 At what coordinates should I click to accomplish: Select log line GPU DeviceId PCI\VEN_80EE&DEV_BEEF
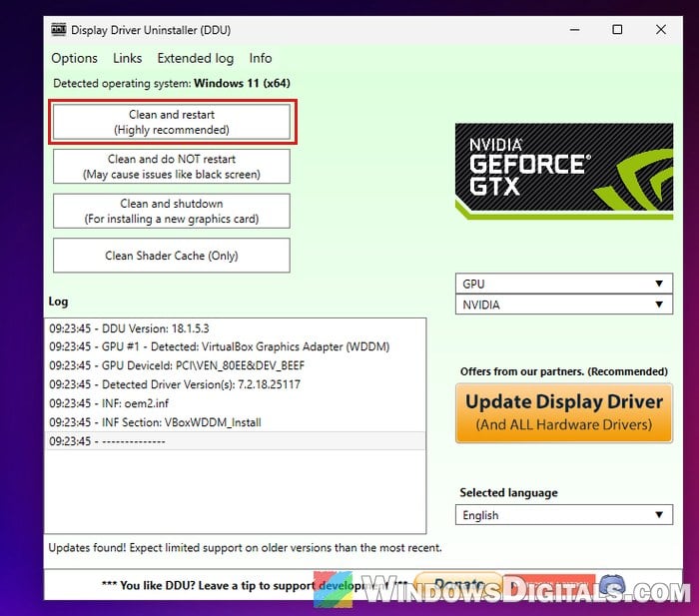point(235,365)
